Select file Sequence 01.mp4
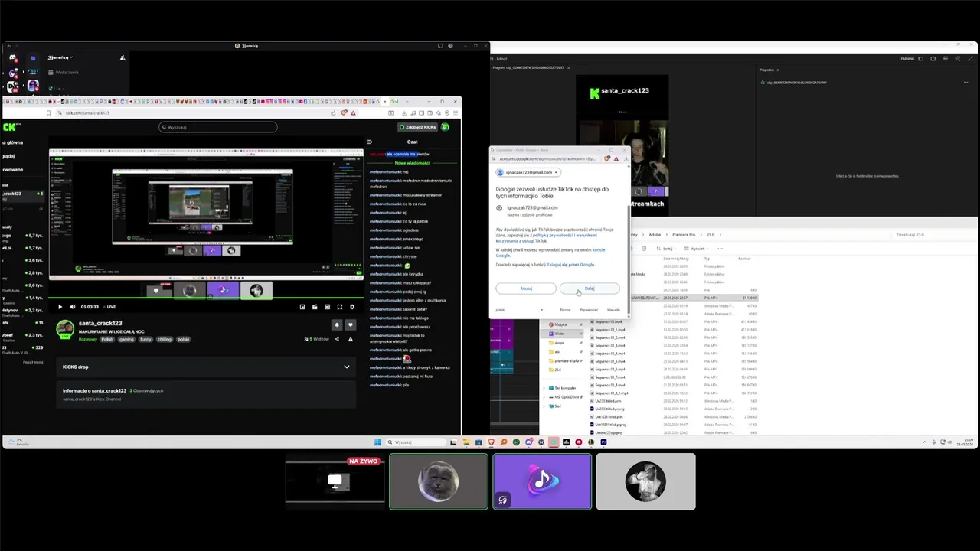 tap(609, 322)
